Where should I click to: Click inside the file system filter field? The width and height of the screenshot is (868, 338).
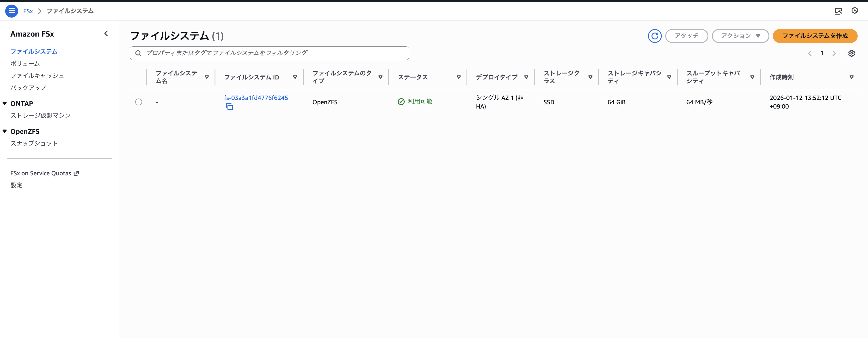coord(269,53)
